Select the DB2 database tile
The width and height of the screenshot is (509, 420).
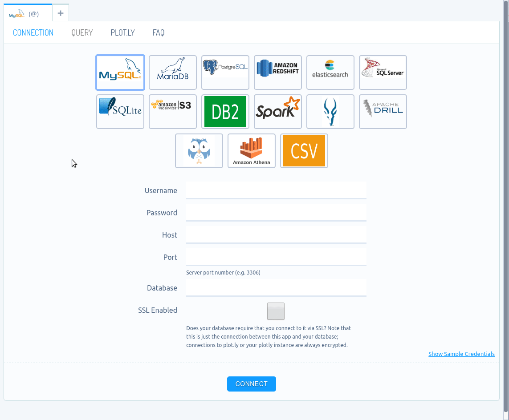[x=225, y=112]
